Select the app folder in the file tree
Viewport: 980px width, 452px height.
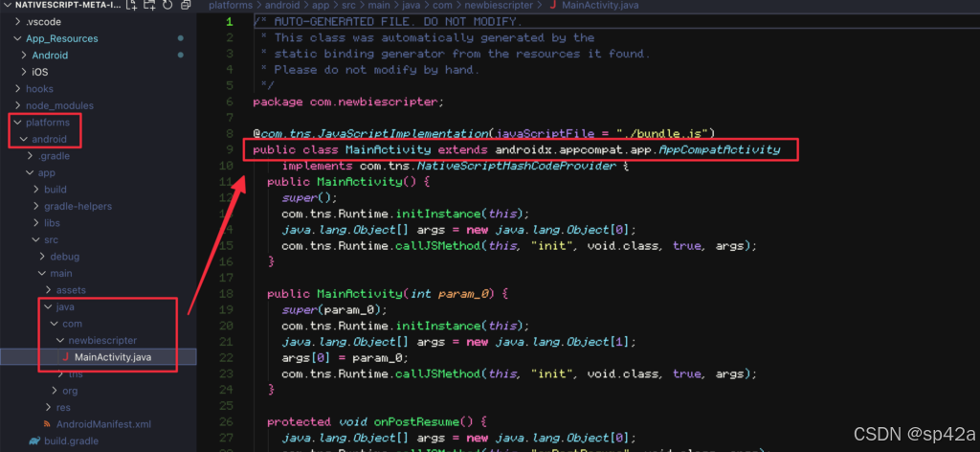(x=46, y=172)
